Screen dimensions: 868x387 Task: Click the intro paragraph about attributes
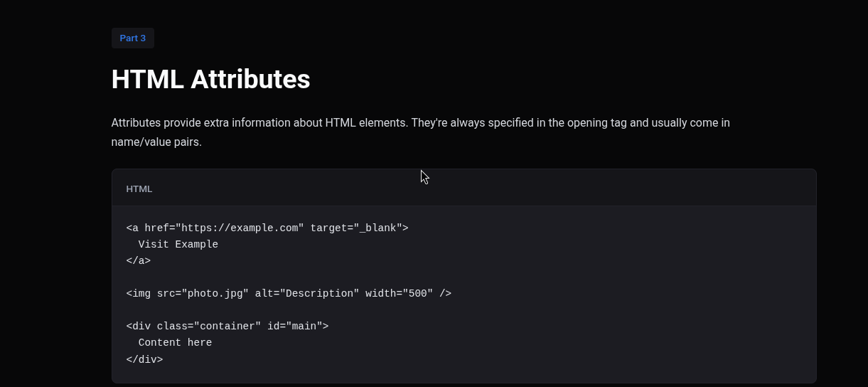click(419, 123)
